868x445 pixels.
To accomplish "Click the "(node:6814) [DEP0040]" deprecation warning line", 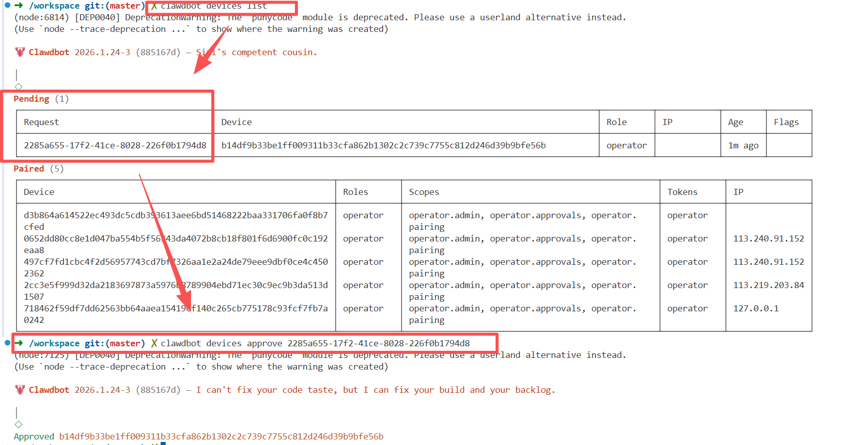I will tap(320, 17).
